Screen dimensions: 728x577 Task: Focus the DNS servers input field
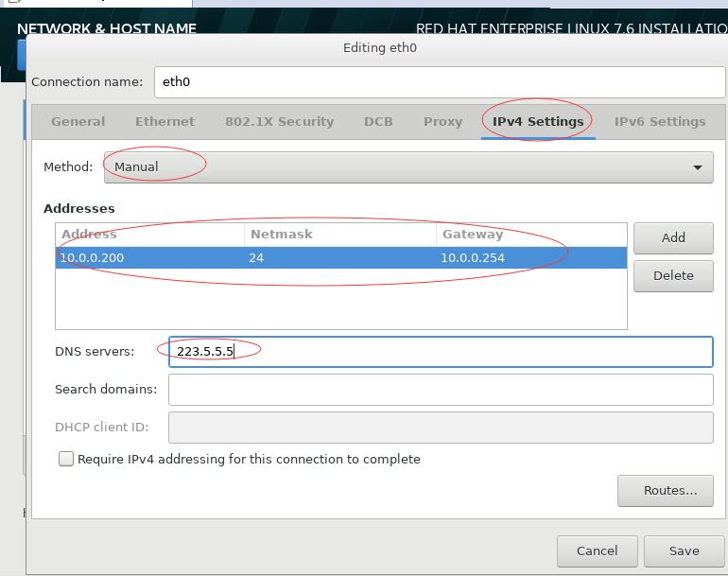pos(440,352)
